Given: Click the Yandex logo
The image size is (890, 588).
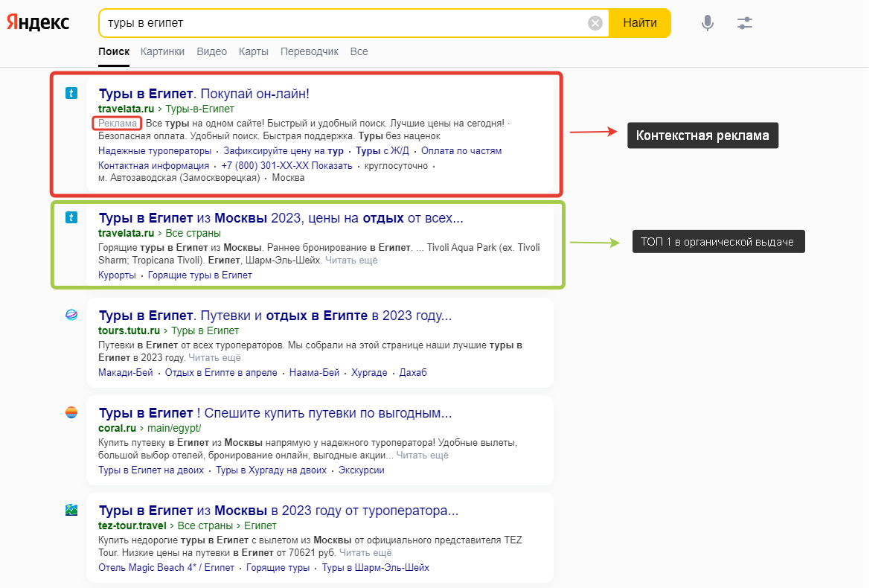Looking at the screenshot, I should pyautogui.click(x=38, y=22).
